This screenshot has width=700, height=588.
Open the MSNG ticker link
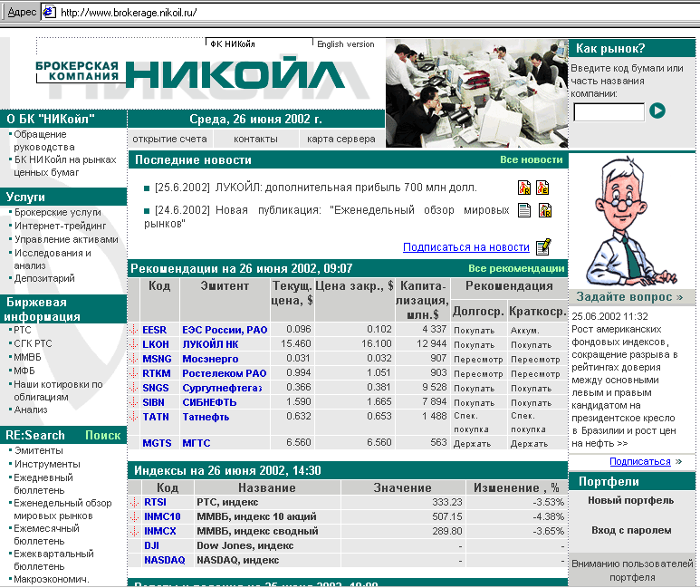[157, 359]
